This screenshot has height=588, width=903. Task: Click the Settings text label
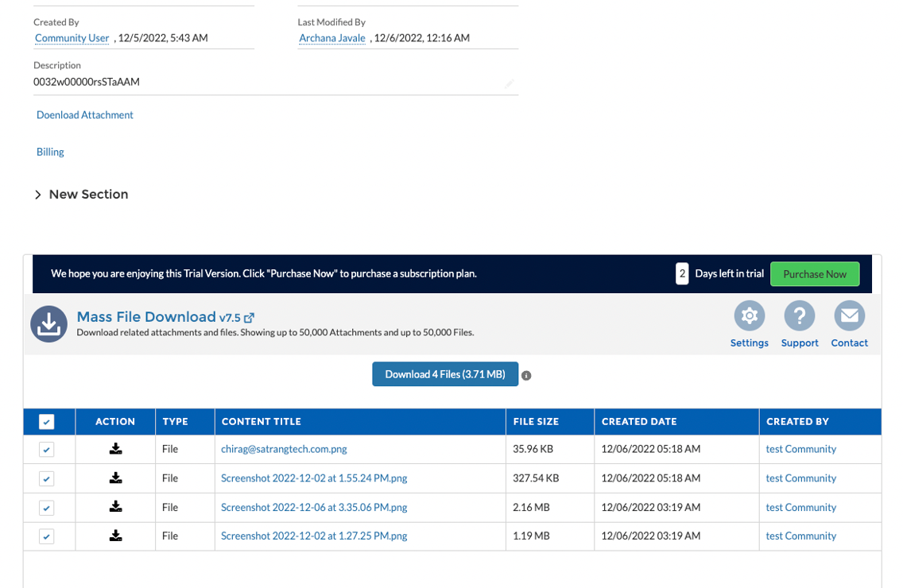pyautogui.click(x=750, y=342)
